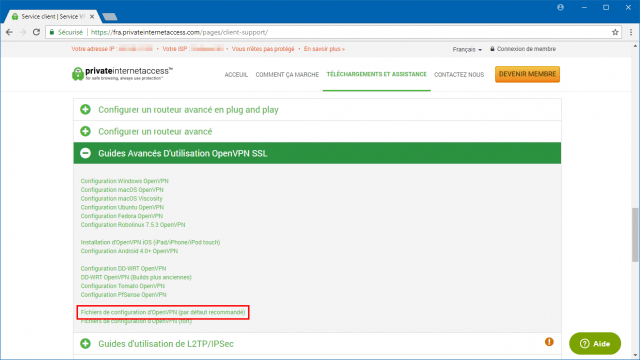Bookmark this page with the star icon

tap(615, 32)
